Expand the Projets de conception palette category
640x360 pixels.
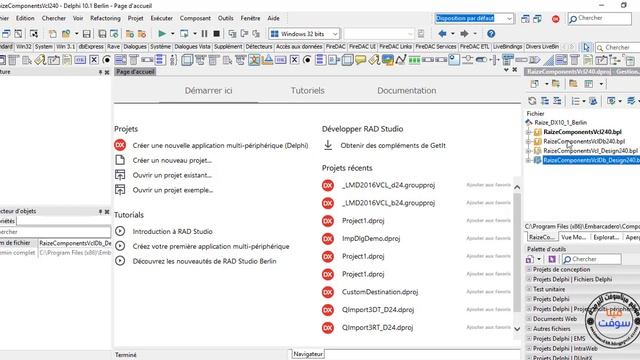(x=529, y=269)
